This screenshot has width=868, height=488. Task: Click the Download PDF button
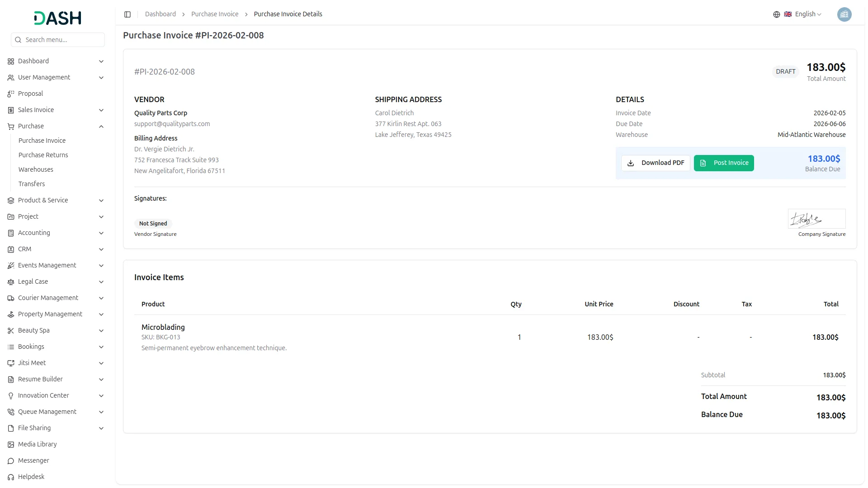tap(655, 163)
